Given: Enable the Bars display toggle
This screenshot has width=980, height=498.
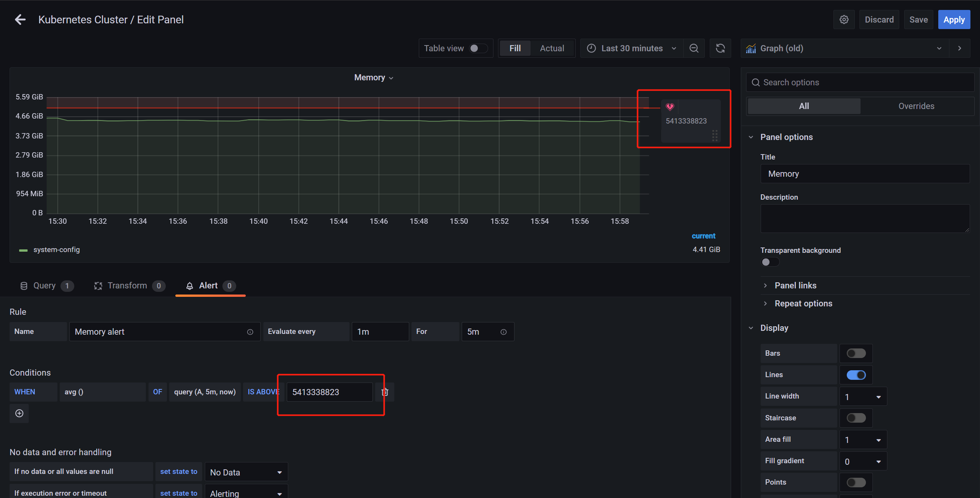Looking at the screenshot, I should pyautogui.click(x=856, y=353).
